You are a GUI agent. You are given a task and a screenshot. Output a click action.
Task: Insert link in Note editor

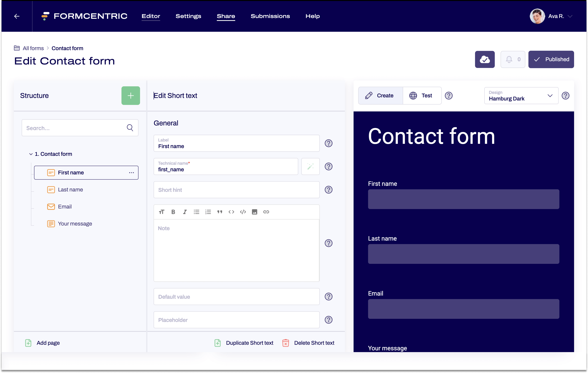pos(266,212)
